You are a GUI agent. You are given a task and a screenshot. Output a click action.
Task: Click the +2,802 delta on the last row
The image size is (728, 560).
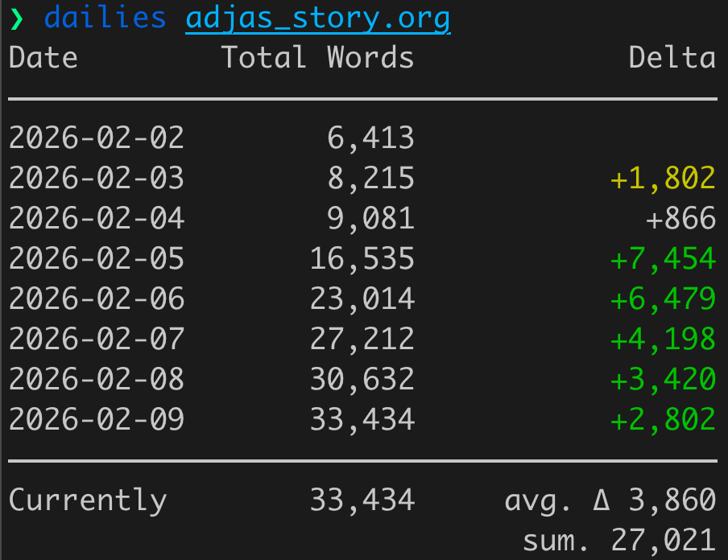(663, 419)
